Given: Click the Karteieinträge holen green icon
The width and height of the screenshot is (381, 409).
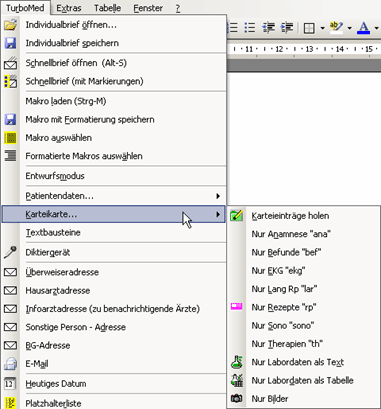Looking at the screenshot, I should coord(237,216).
